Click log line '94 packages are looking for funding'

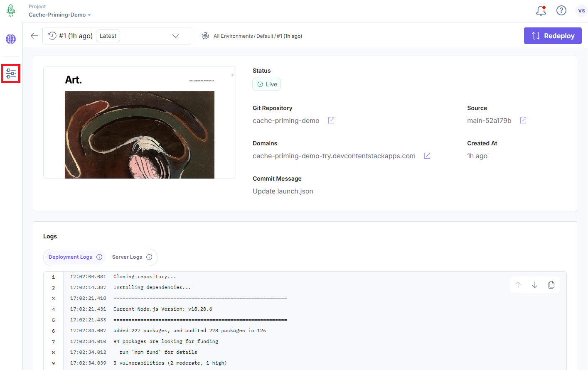tap(166, 341)
